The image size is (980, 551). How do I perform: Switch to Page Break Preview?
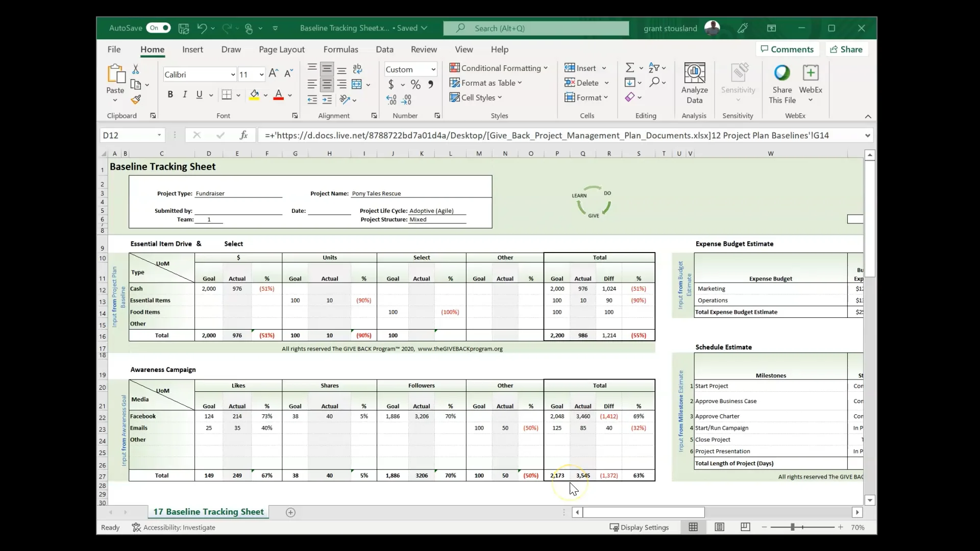coord(745,527)
